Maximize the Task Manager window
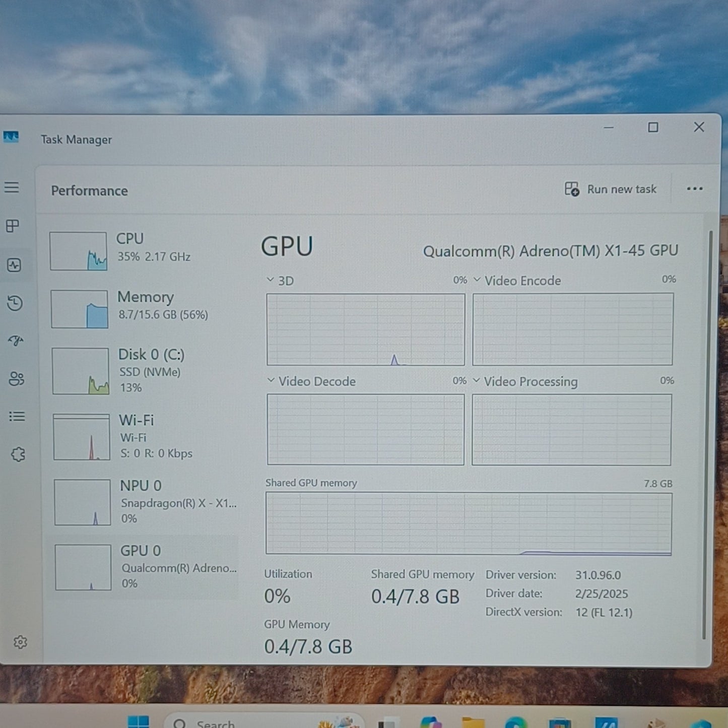 [x=653, y=127]
